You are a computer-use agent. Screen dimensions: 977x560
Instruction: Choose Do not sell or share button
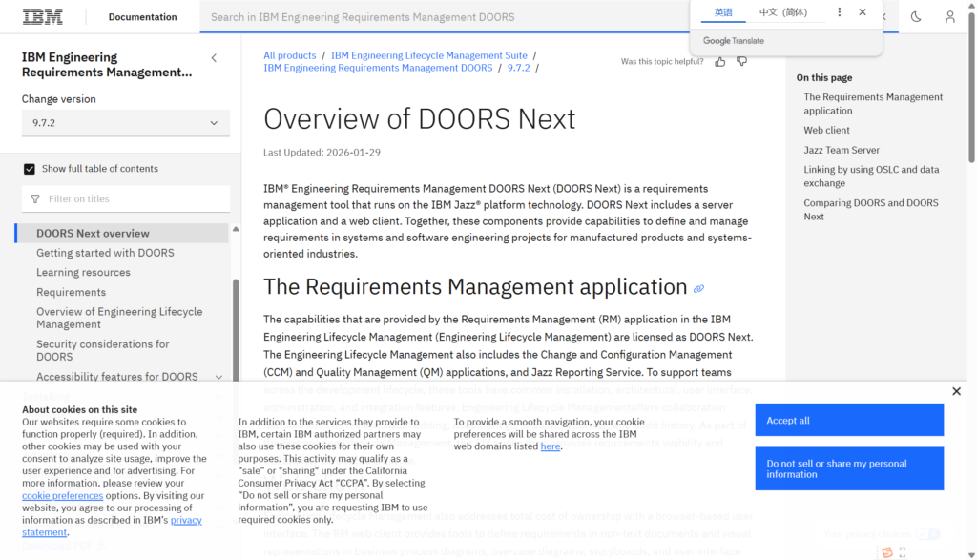[848, 468]
